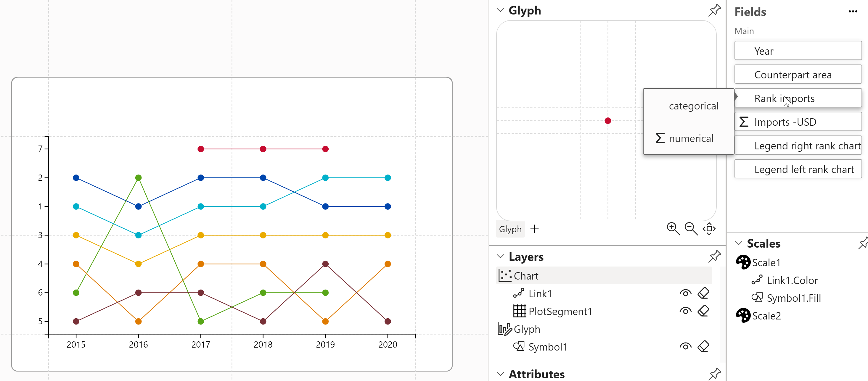
Task: Open the Scale2 color palette
Action: [744, 315]
